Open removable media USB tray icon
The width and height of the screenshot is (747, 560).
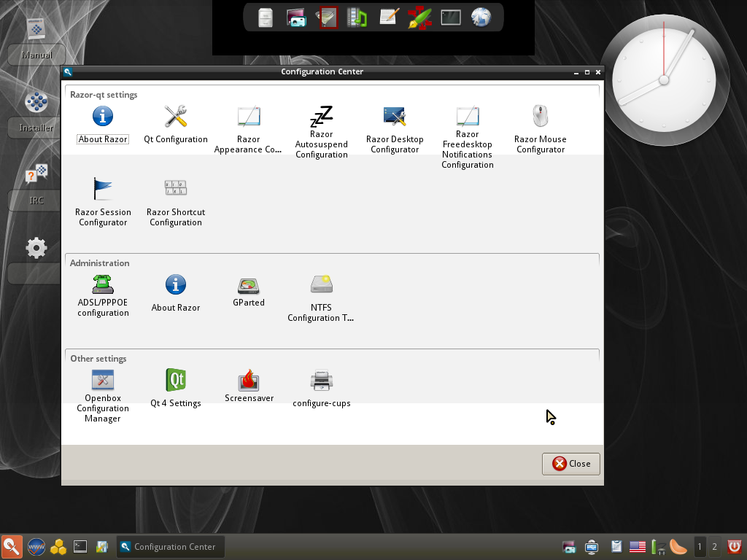click(592, 547)
